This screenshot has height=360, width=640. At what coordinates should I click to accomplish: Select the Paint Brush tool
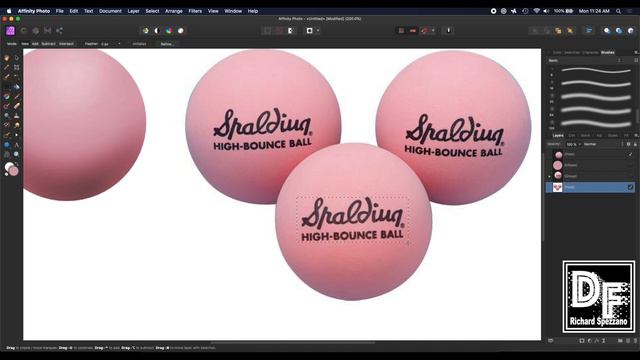tap(16, 97)
